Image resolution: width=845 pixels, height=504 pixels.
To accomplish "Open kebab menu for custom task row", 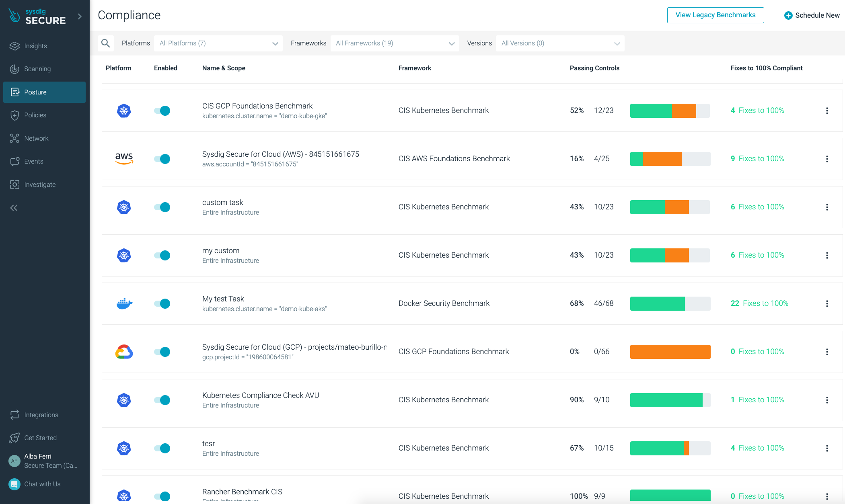I will (827, 207).
